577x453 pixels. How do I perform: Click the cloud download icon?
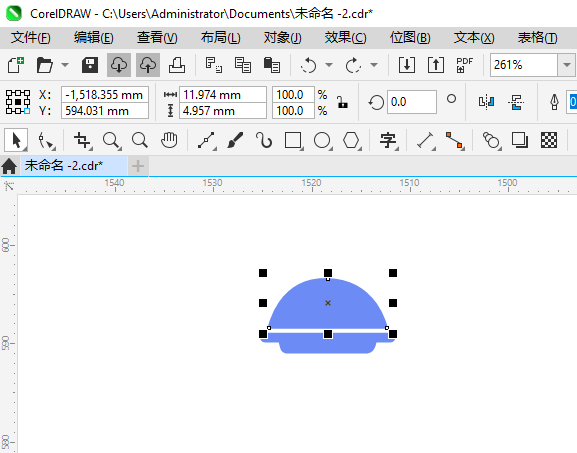(119, 65)
